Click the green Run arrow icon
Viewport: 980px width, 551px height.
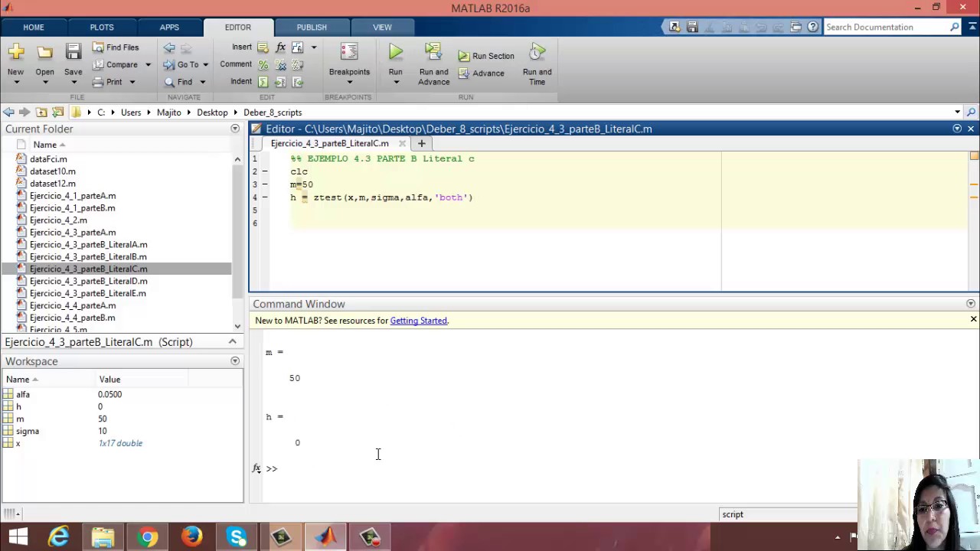395,52
